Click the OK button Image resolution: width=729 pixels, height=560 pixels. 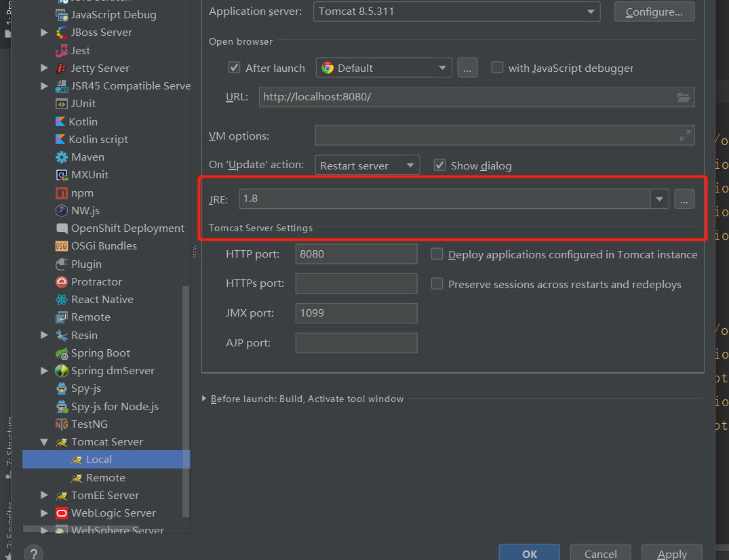pyautogui.click(x=529, y=553)
